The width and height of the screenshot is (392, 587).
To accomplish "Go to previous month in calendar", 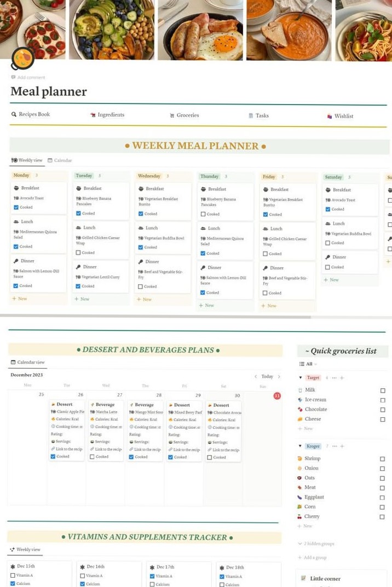I will tap(256, 376).
